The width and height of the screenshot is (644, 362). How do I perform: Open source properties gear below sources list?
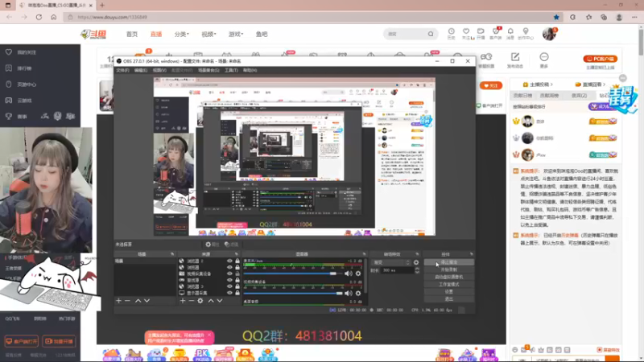click(200, 301)
